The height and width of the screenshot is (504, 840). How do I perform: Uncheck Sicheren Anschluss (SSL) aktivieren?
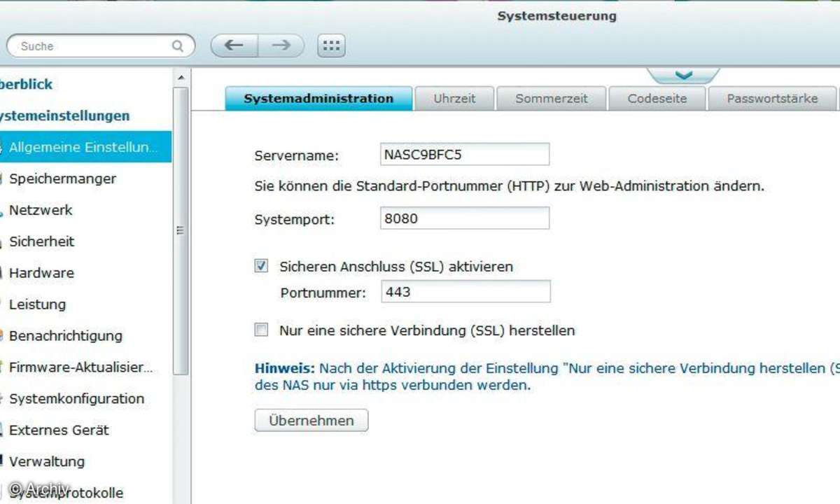click(261, 266)
